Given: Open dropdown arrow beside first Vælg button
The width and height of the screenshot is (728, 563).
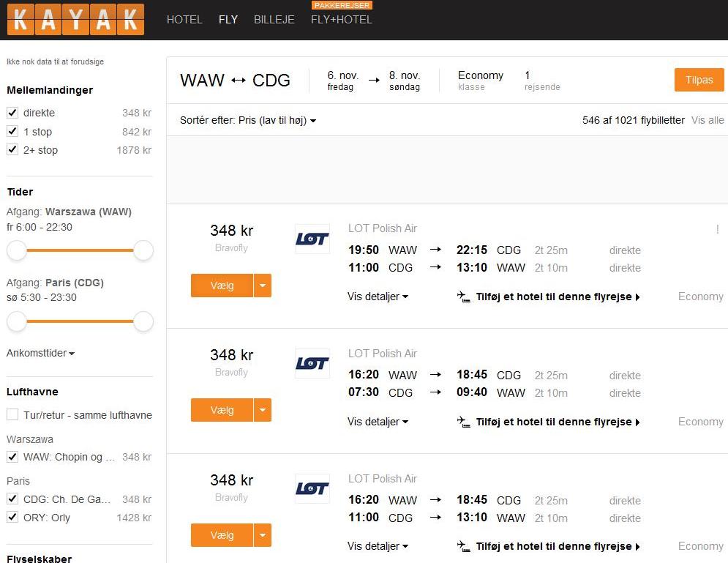Looking at the screenshot, I should coord(263,286).
